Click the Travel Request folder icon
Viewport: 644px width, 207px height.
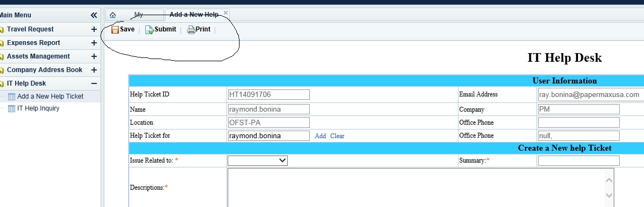point(2,30)
